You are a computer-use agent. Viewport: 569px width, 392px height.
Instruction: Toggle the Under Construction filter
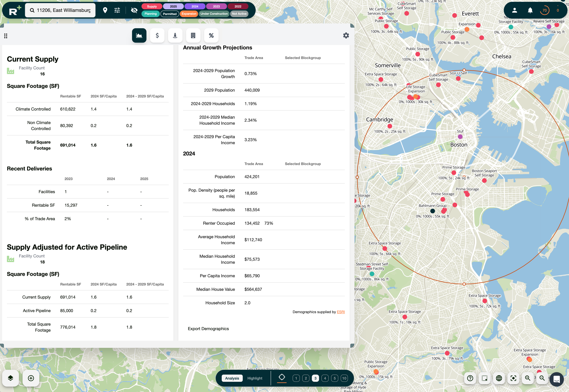click(x=214, y=14)
